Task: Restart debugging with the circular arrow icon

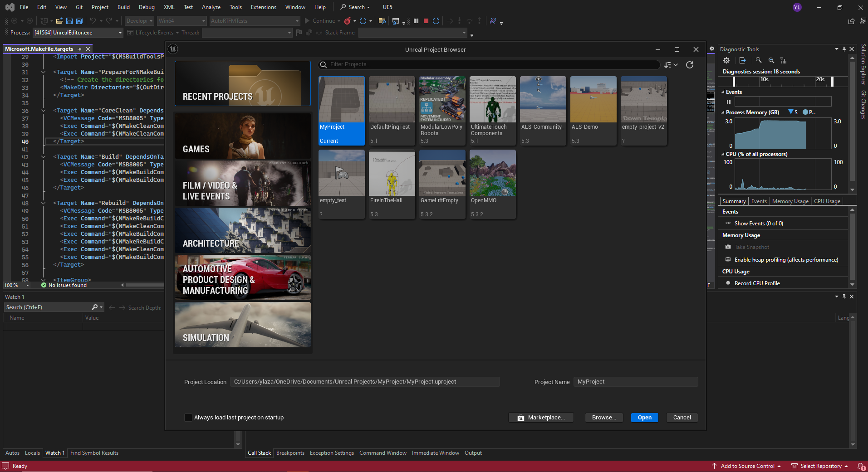Action: [x=436, y=21]
